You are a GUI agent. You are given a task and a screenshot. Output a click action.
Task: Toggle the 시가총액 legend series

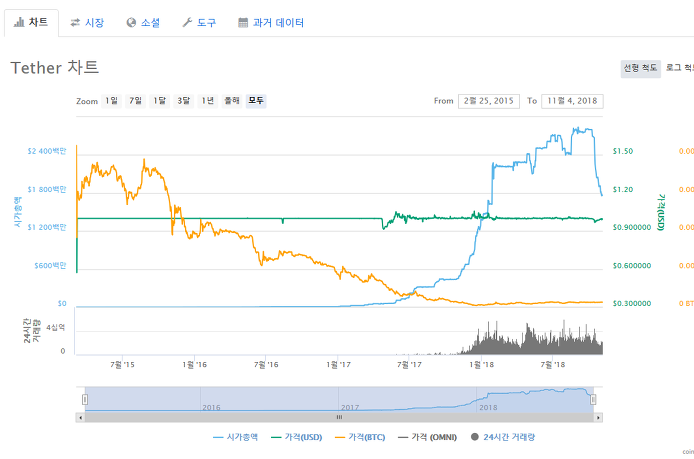[235, 437]
